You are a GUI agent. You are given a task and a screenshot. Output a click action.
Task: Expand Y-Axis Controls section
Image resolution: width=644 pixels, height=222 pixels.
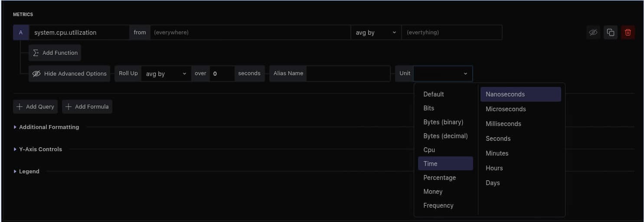coord(38,149)
